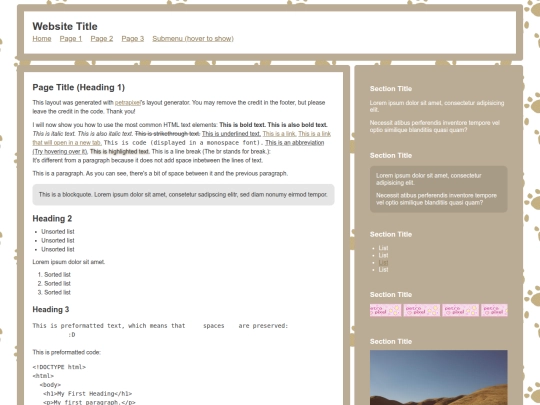The image size is (540, 405).
Task: Click the Website Title heading
Action: coord(65,26)
